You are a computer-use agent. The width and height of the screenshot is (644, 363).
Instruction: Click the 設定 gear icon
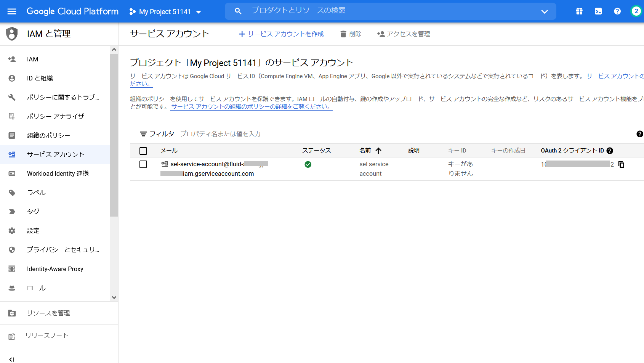[12, 231]
